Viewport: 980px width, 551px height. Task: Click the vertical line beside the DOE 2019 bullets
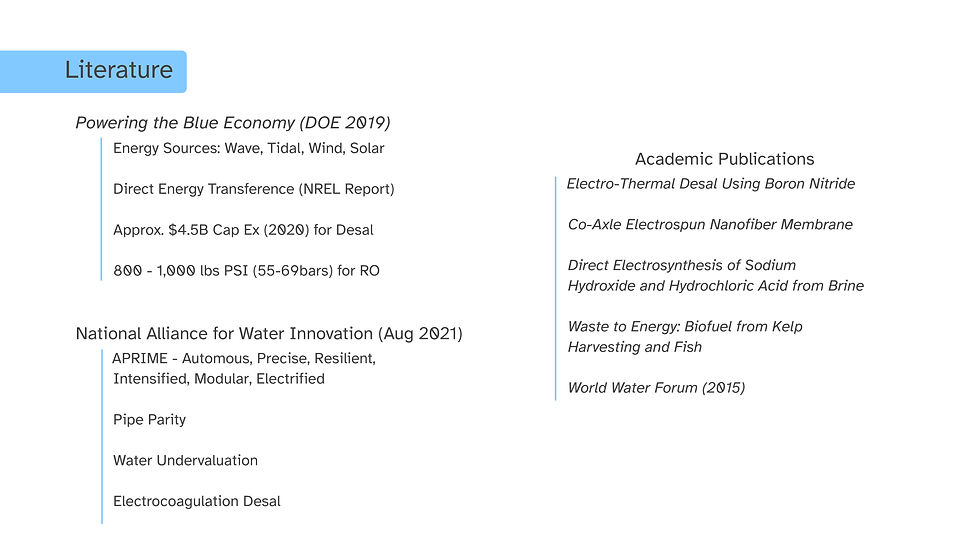tap(102, 209)
